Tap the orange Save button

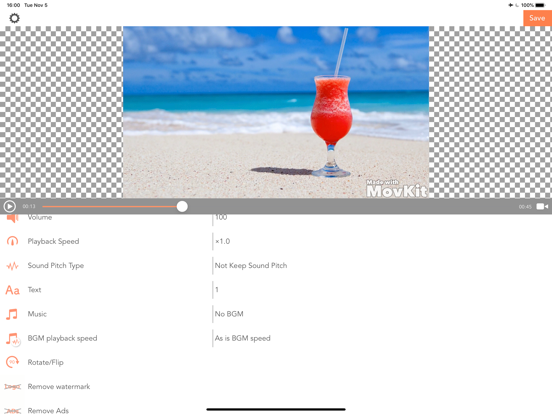pyautogui.click(x=537, y=18)
